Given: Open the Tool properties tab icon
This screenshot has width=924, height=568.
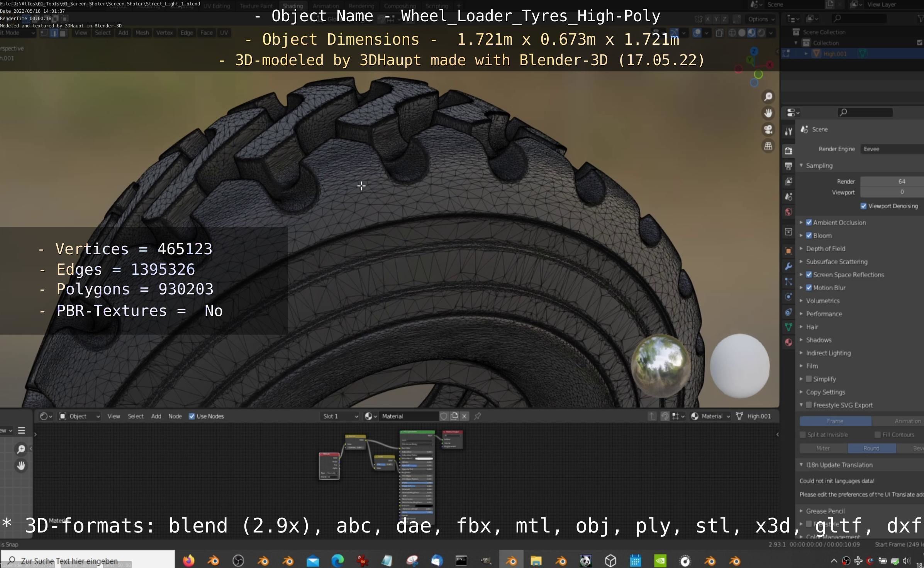Looking at the screenshot, I should pos(788,132).
